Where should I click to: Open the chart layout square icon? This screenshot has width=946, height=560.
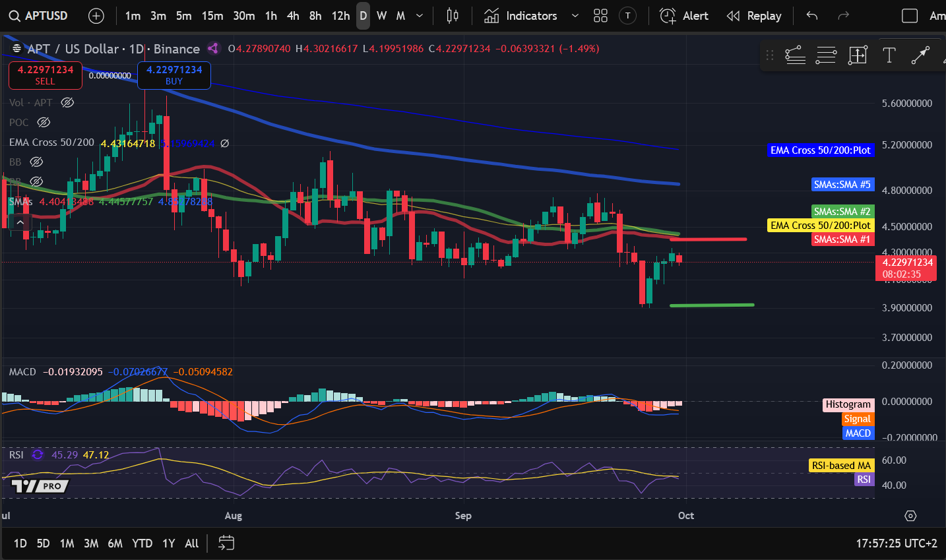tap(910, 16)
